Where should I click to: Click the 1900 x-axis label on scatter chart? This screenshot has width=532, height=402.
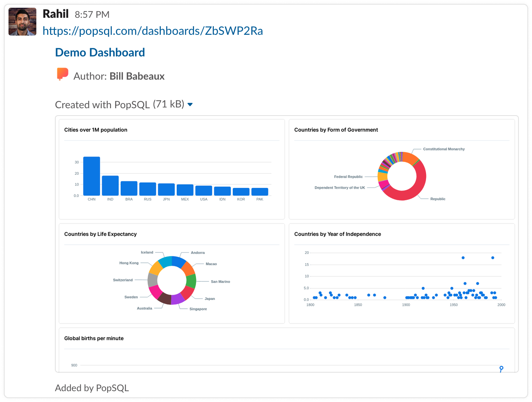[x=406, y=305]
